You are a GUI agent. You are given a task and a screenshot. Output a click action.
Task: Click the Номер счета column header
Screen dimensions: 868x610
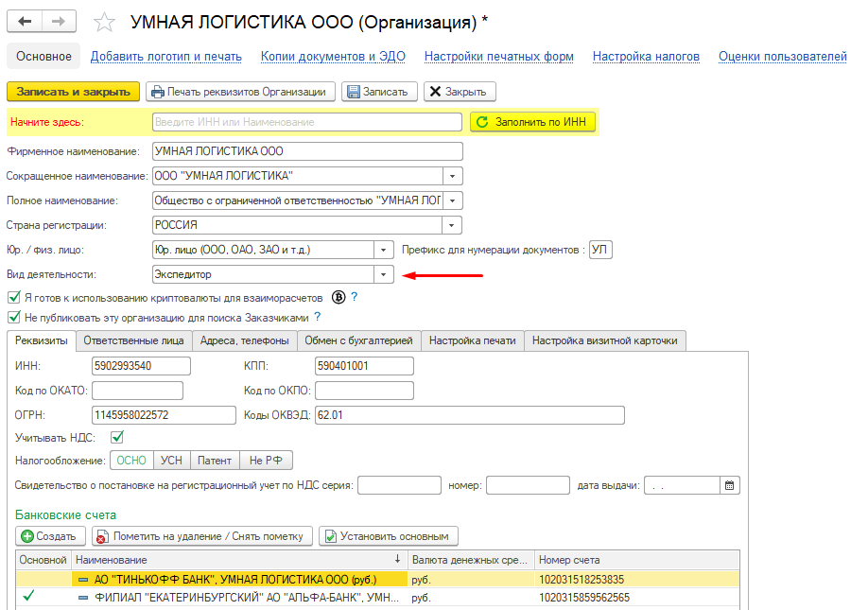(637, 560)
